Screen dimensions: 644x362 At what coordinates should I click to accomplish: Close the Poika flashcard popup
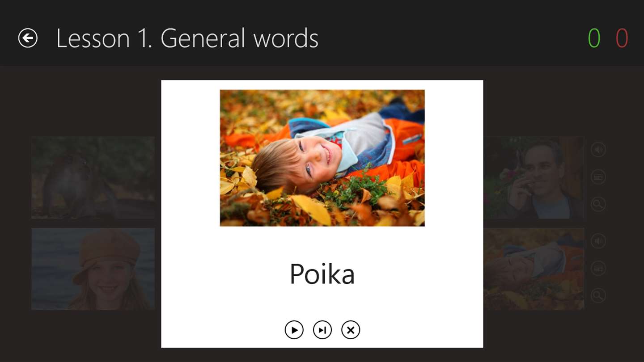point(351,330)
